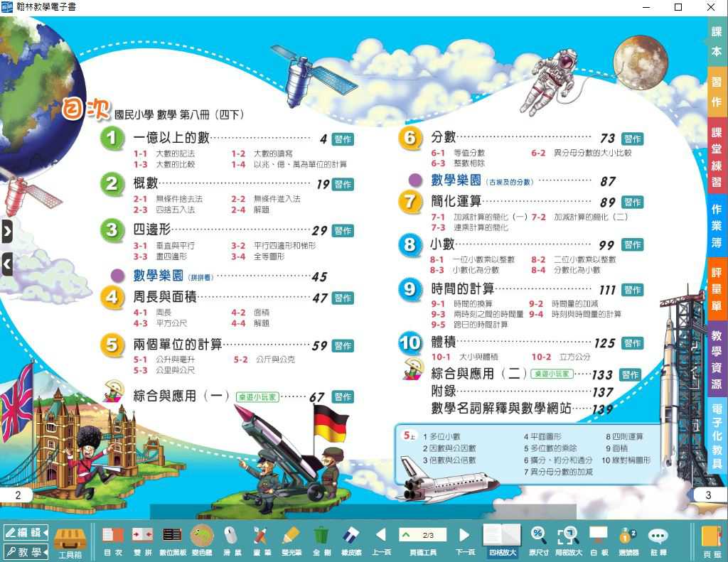Open the 數位黑板 digital blackboard

click(172, 541)
